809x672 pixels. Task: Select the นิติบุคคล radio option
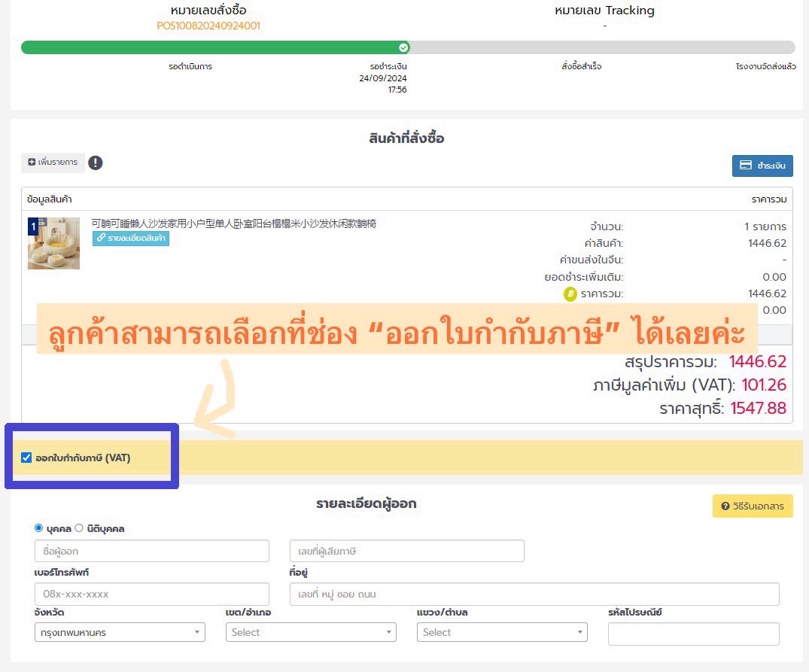pyautogui.click(x=79, y=528)
